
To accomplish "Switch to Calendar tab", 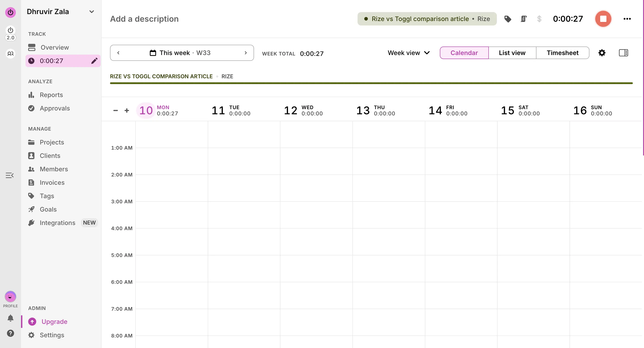I will pyautogui.click(x=464, y=53).
